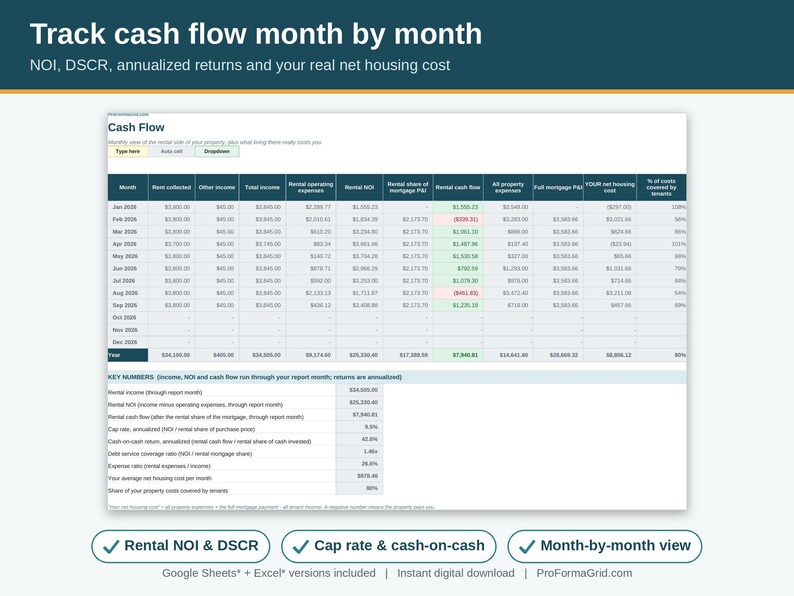Viewport: 794px width, 596px height.
Task: Click the $28,669.32 full mortgage total
Action: click(x=558, y=355)
